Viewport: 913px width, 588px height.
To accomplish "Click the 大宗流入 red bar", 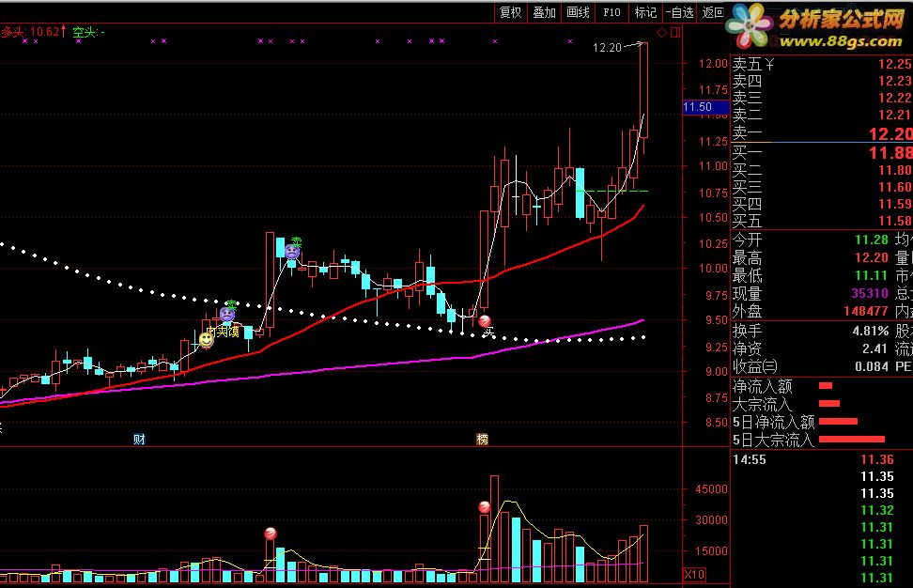I will tap(829, 403).
